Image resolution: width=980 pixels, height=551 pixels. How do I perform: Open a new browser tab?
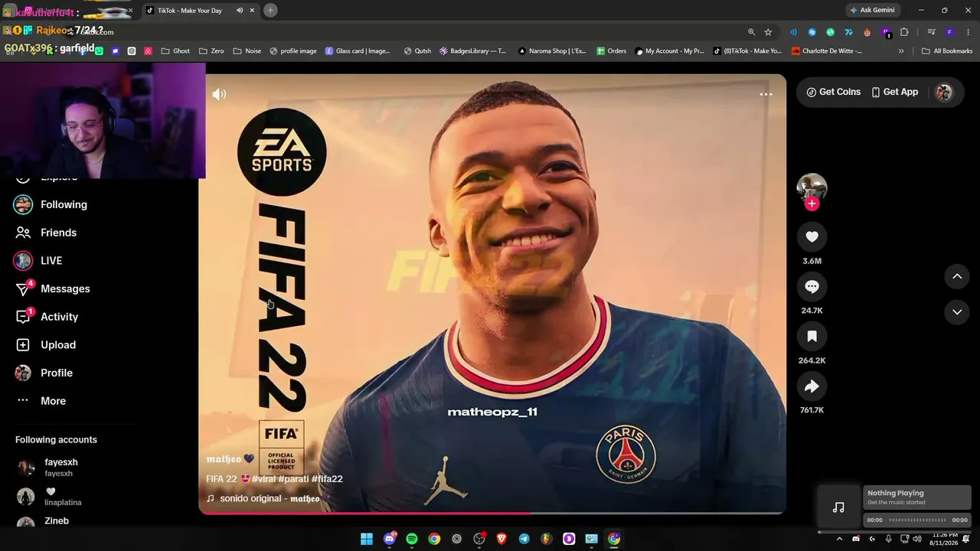[270, 11]
